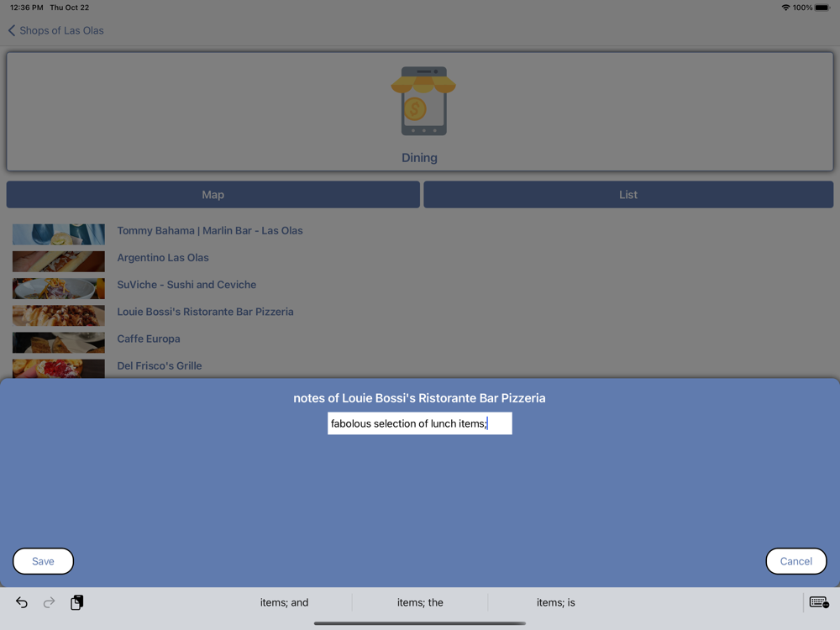The width and height of the screenshot is (840, 630).
Task: Tap the Wi-Fi status icon
Action: pyautogui.click(x=785, y=8)
